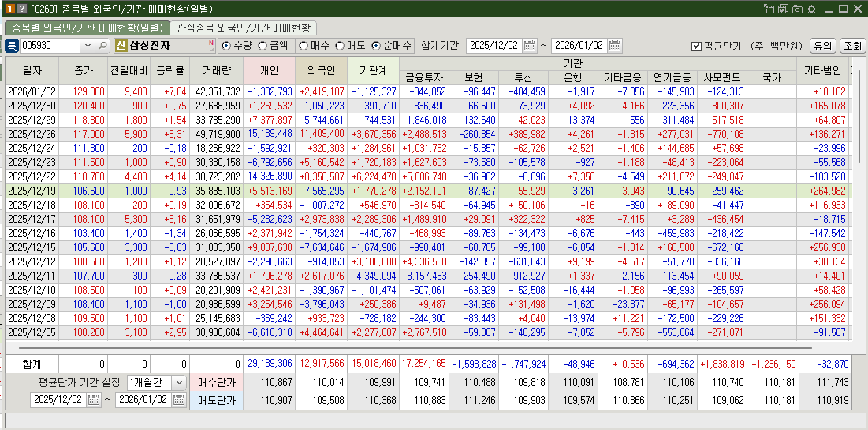The image size is (868, 430).
Task: Click the 일자 column header
Action: [32, 70]
